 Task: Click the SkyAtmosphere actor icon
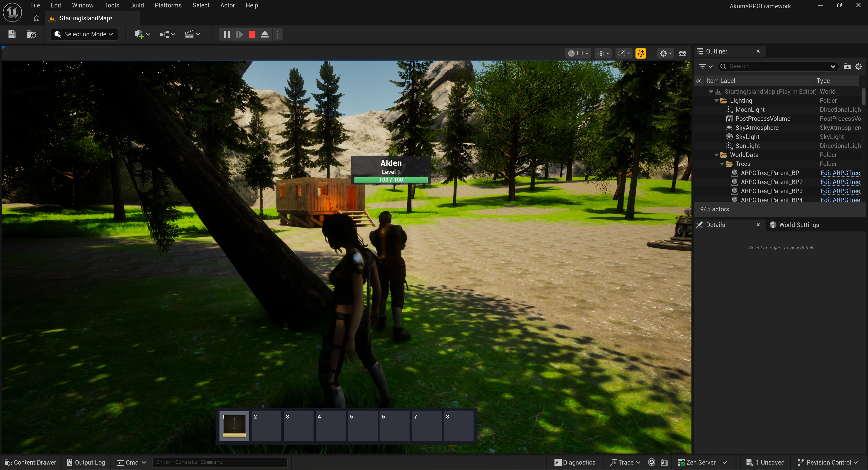point(729,128)
